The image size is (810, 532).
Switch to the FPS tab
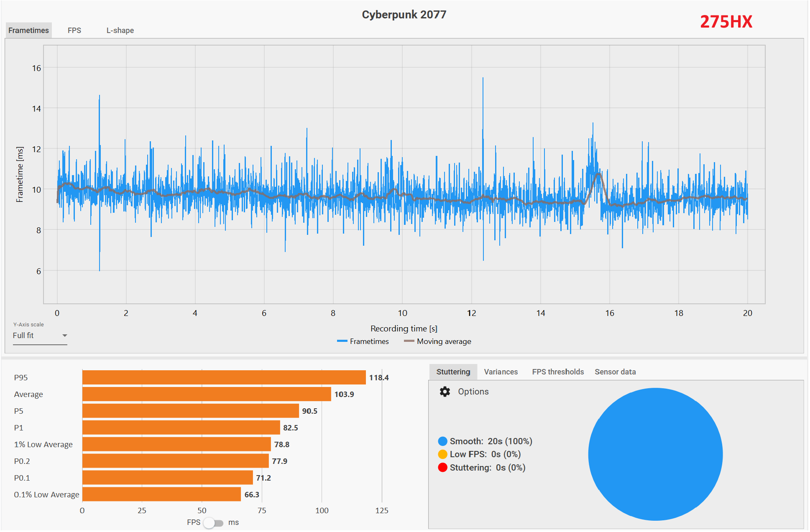click(x=74, y=31)
